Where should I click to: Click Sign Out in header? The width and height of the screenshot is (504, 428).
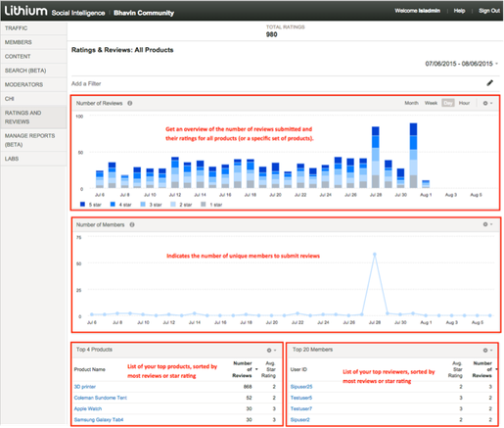pos(489,11)
